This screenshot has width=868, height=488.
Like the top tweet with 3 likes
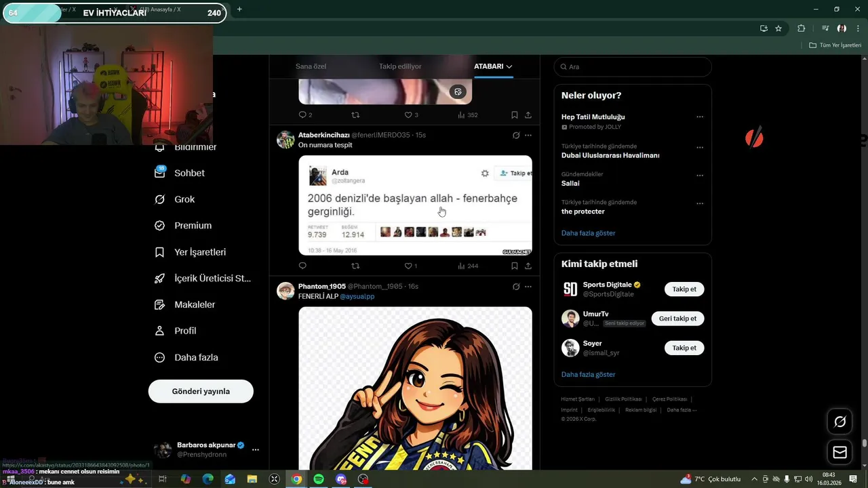coord(411,115)
